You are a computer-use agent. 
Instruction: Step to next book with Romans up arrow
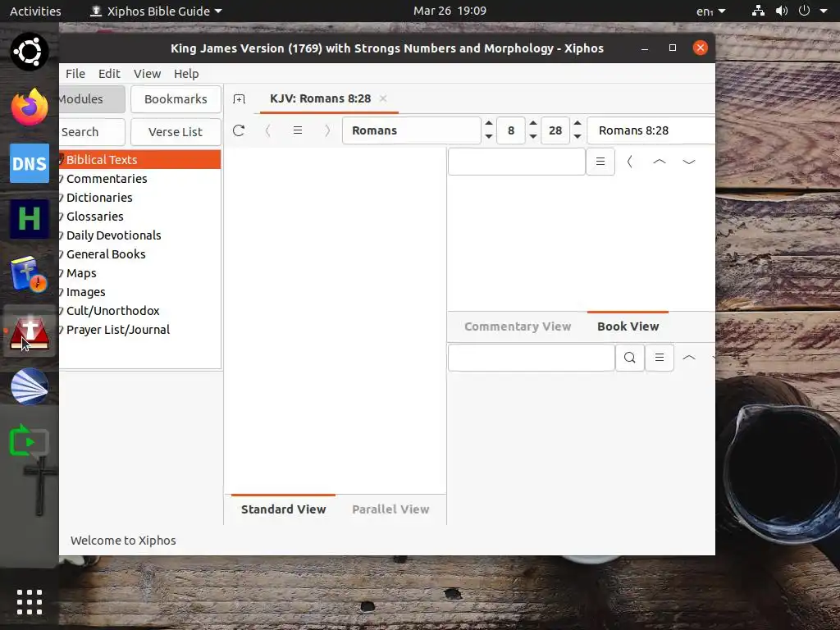tap(489, 123)
